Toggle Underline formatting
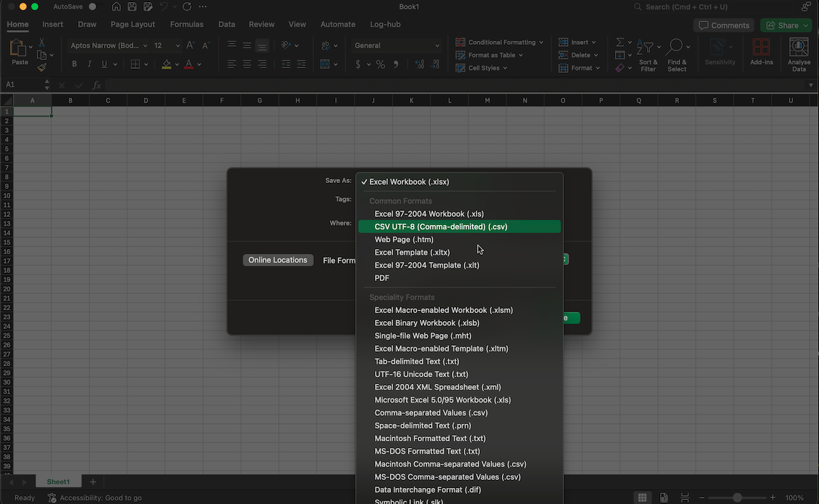 tap(105, 64)
